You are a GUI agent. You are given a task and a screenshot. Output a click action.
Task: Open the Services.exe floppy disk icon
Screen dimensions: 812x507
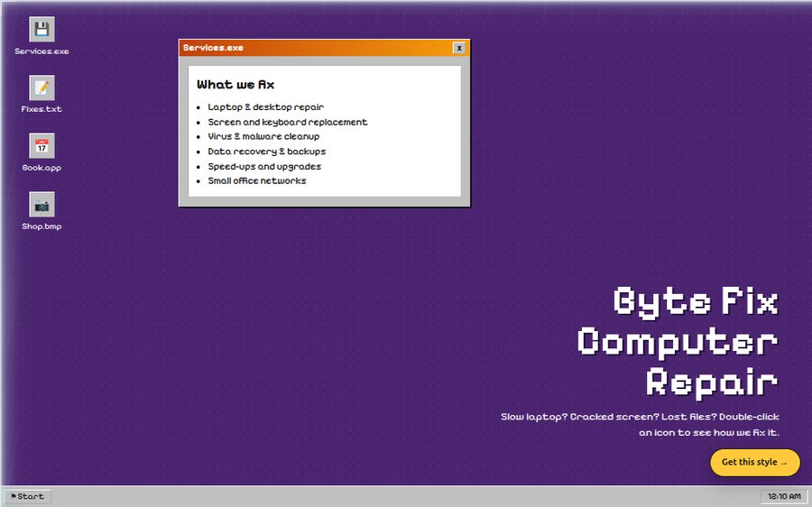click(x=42, y=30)
